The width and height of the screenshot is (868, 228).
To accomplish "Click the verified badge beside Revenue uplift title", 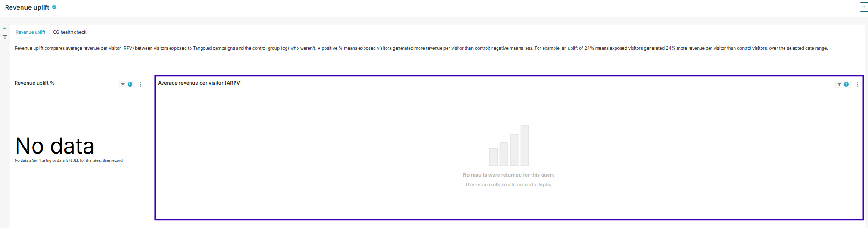I will (54, 7).
